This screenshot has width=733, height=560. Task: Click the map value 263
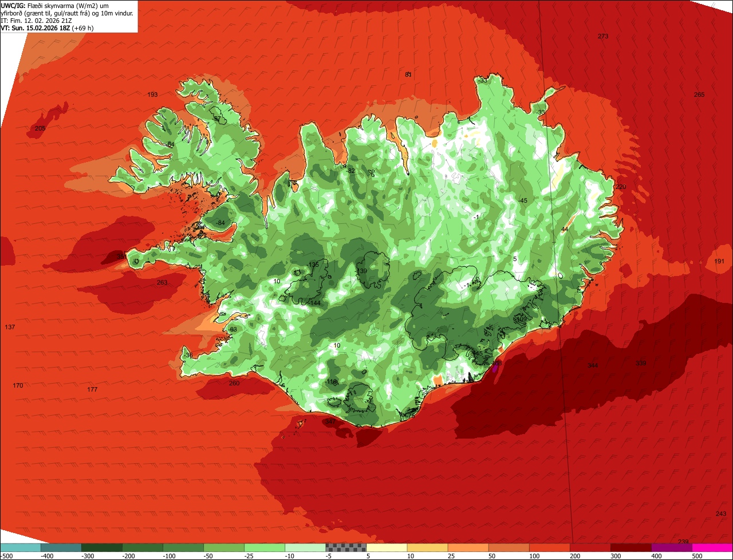coord(162,282)
